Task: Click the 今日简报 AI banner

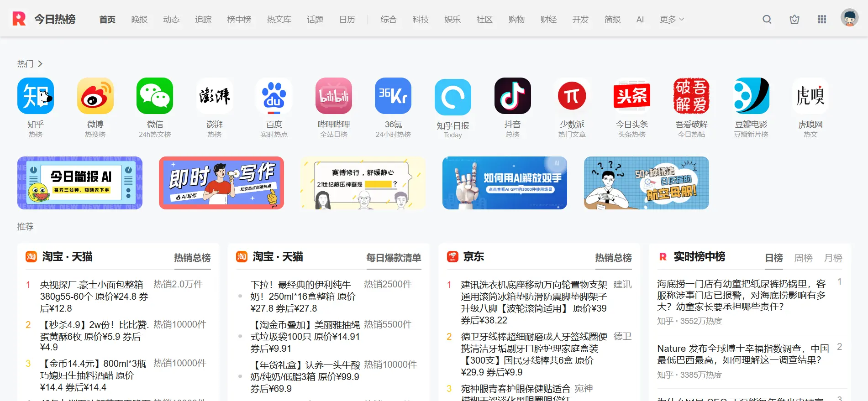Action: (x=80, y=183)
